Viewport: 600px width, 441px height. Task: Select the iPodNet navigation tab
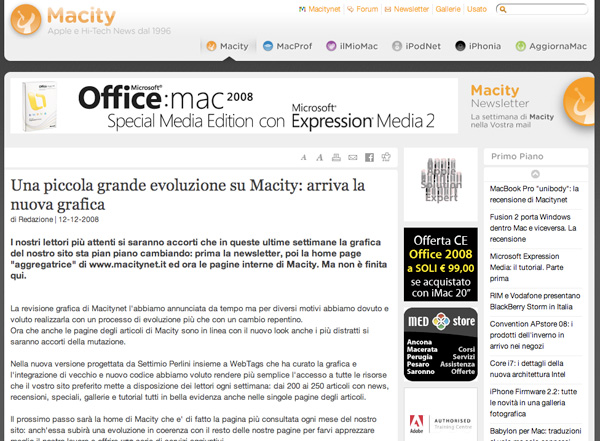[416, 46]
